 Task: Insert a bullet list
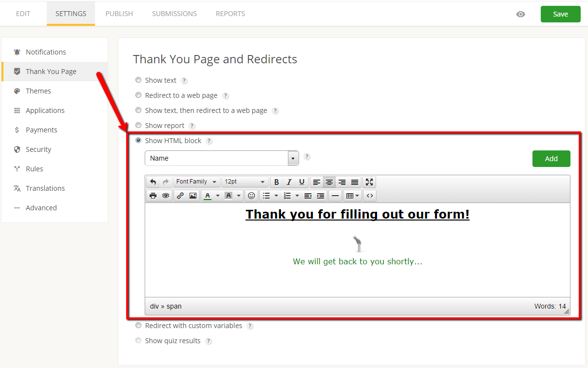point(266,196)
